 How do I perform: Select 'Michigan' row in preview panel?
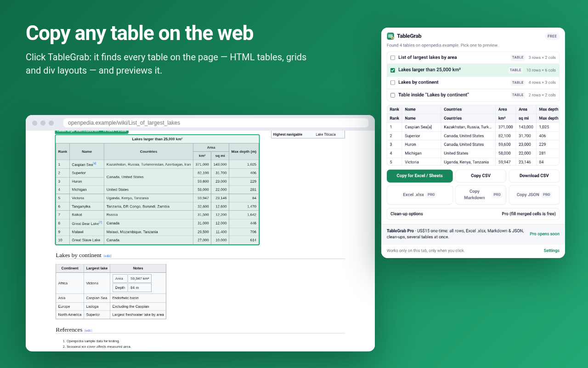[x=473, y=153]
